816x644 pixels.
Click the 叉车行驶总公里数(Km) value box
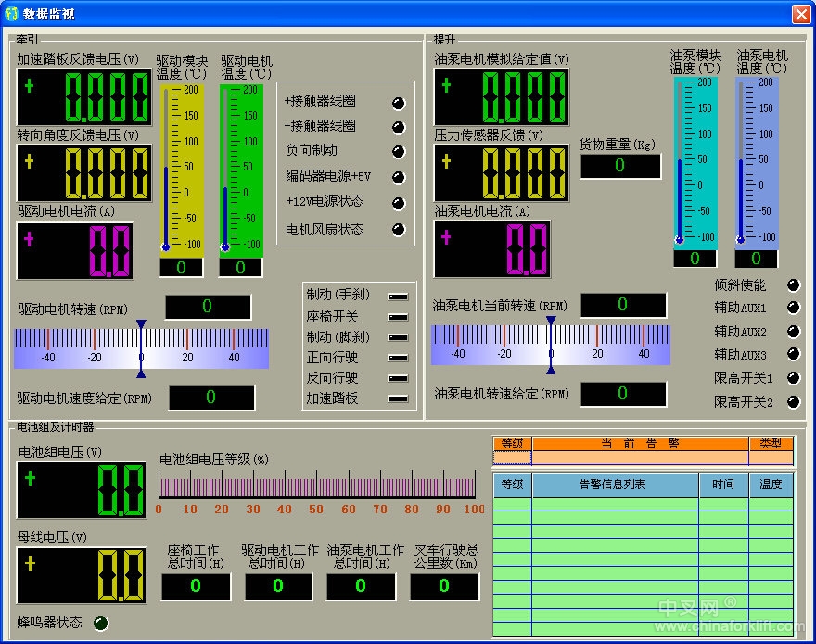(444, 587)
